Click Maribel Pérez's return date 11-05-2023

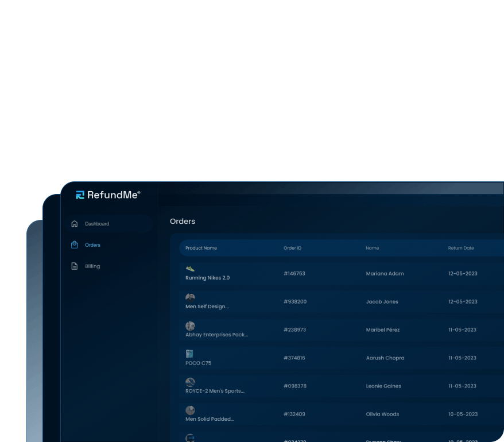[x=462, y=330]
